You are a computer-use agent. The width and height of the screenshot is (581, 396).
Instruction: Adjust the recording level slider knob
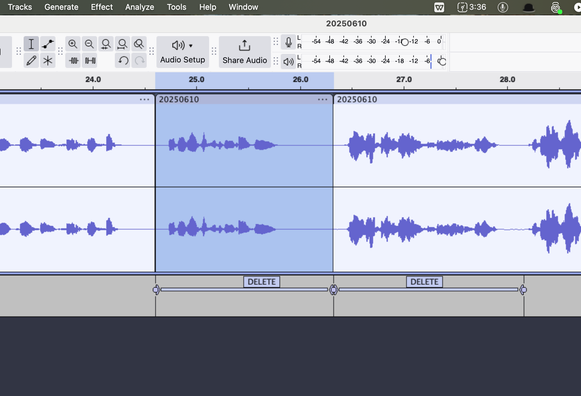tap(405, 42)
